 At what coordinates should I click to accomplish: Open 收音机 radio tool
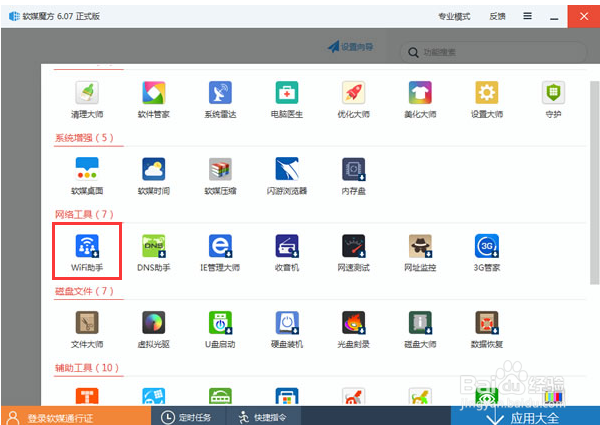287,253
